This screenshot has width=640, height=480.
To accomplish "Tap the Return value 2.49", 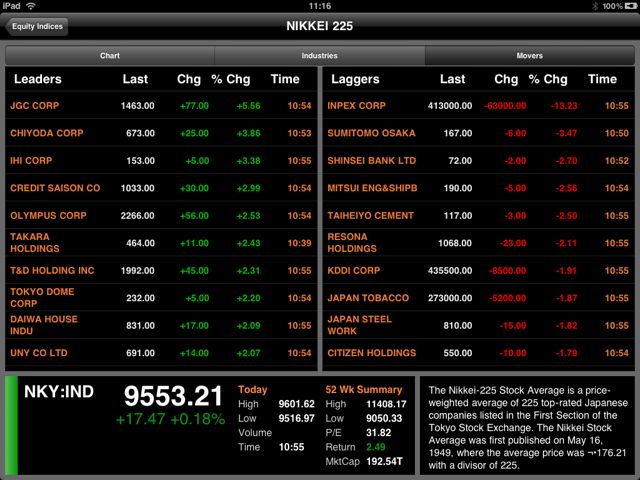I will 376,447.
